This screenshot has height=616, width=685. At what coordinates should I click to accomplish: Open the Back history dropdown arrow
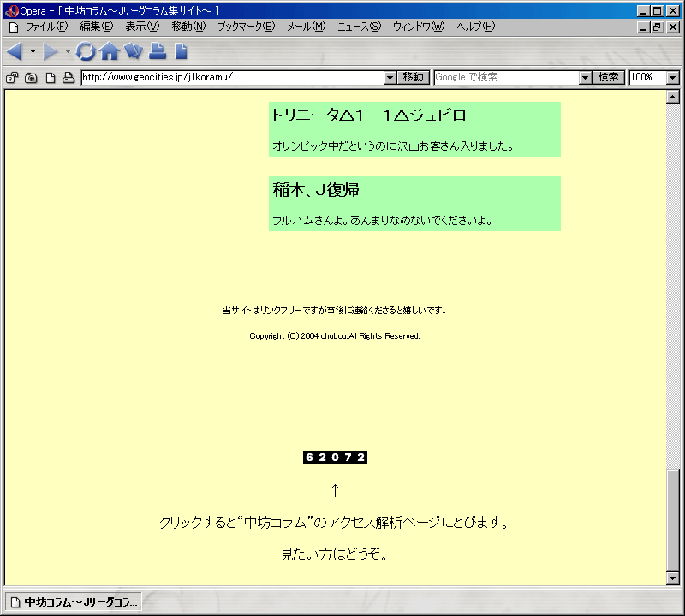pyautogui.click(x=33, y=51)
